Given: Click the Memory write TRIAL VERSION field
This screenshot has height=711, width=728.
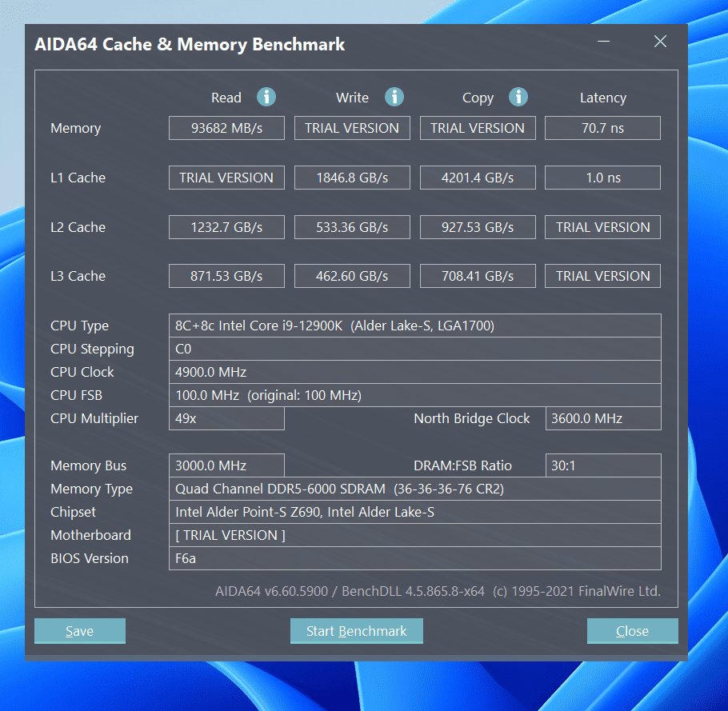Looking at the screenshot, I should point(352,128).
